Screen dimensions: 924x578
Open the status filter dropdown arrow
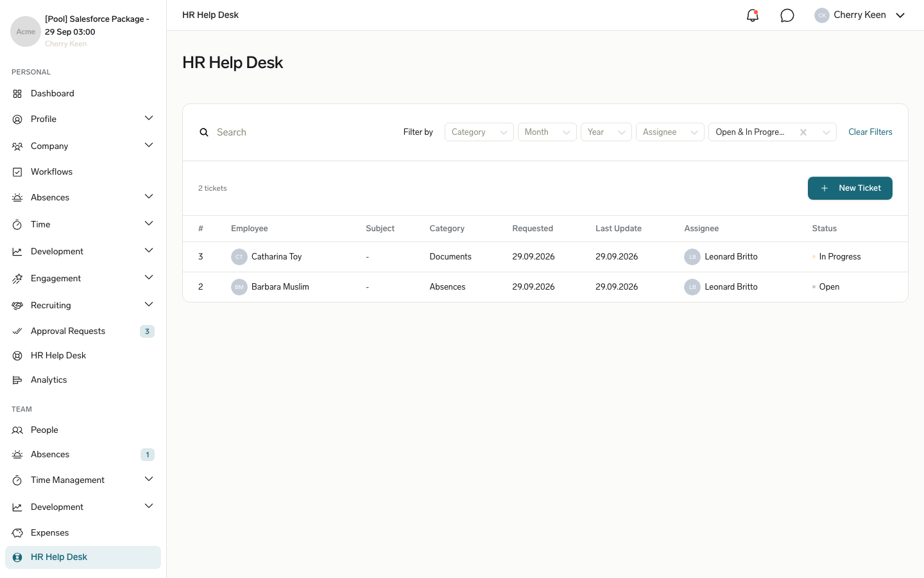click(x=826, y=132)
